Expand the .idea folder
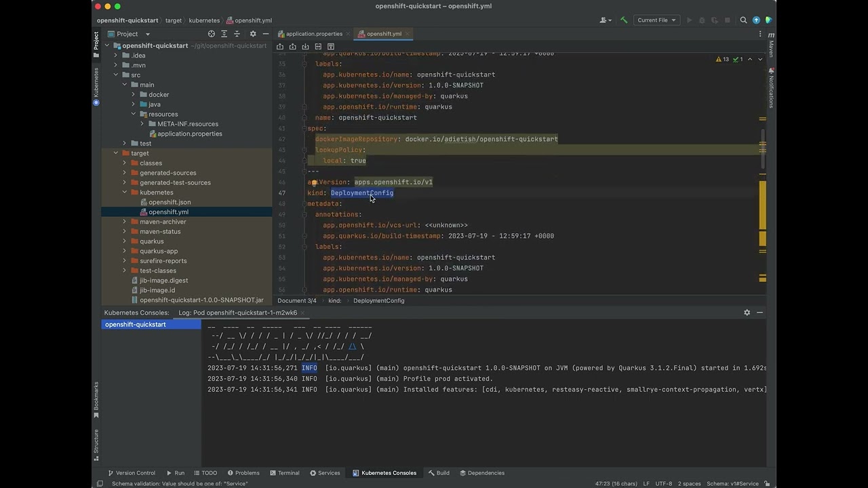Screen dimensions: 868x488 coord(116,56)
